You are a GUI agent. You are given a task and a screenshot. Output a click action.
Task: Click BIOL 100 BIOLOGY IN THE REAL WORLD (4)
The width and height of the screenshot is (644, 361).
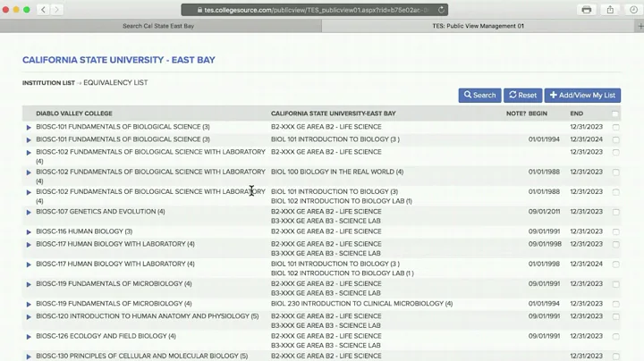click(337, 172)
